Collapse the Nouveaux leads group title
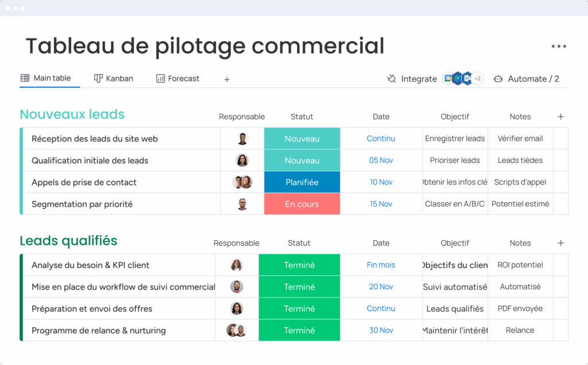588x365 pixels. click(72, 114)
